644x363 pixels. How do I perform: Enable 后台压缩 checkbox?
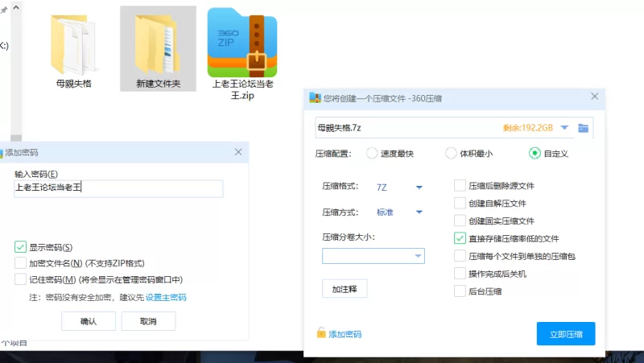[x=460, y=291]
